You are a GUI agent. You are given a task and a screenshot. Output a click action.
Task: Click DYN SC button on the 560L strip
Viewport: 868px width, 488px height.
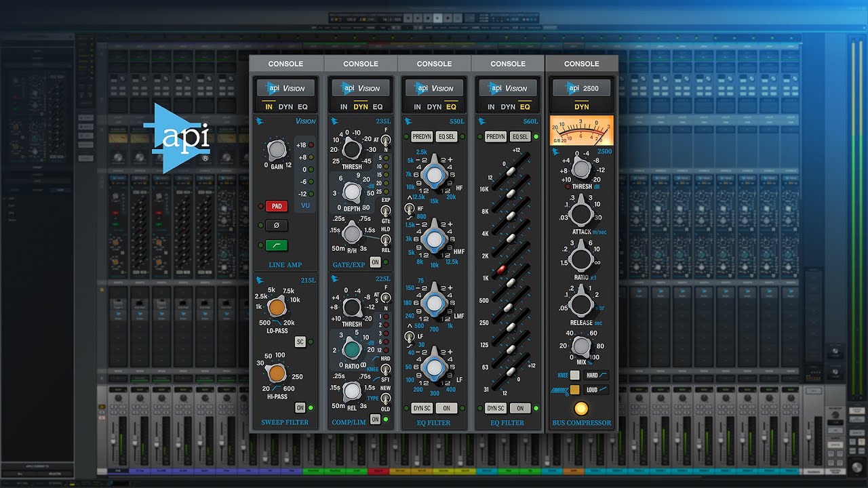tap(496, 408)
